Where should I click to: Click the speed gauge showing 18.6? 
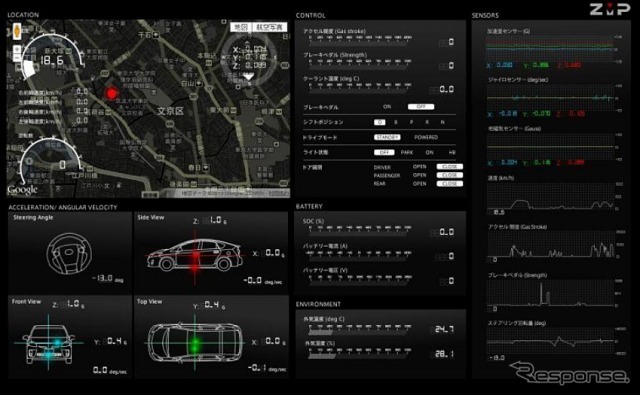tap(52, 57)
